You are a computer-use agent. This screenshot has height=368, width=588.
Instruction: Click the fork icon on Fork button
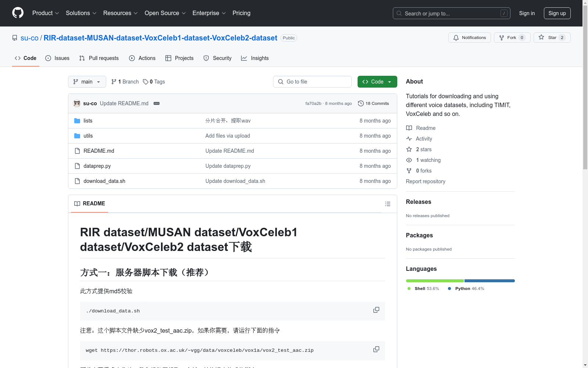[x=502, y=38]
